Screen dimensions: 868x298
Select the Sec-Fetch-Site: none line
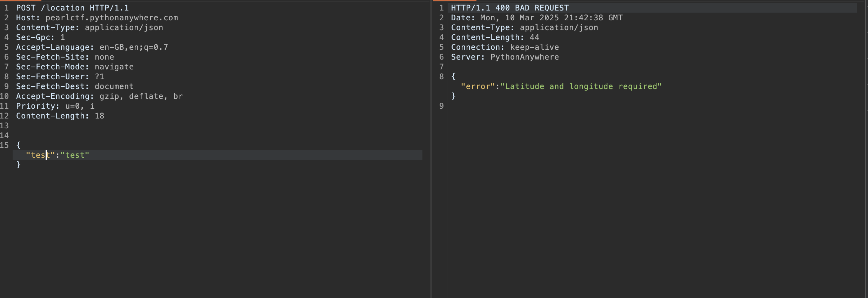[65, 57]
